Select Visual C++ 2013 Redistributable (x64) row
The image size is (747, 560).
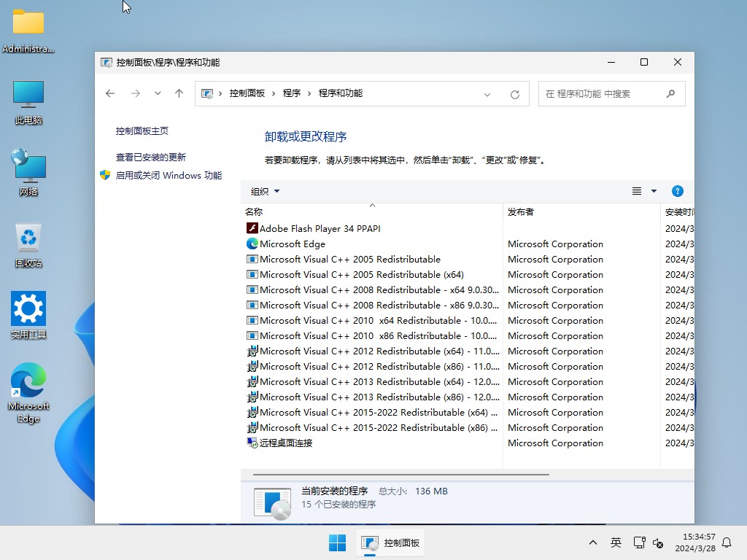(469, 381)
